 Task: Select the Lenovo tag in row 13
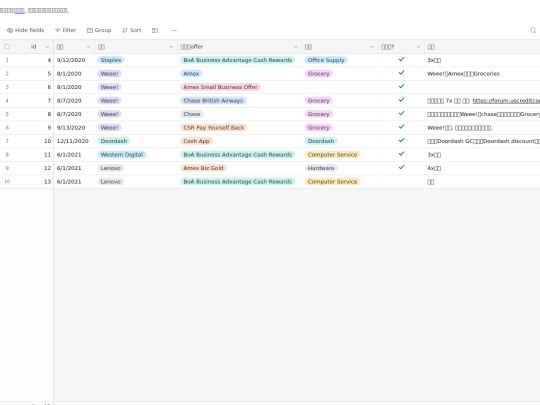[x=111, y=181]
